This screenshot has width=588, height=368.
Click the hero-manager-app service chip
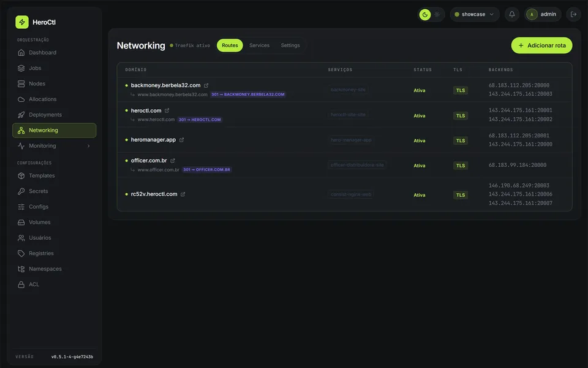pos(351,140)
